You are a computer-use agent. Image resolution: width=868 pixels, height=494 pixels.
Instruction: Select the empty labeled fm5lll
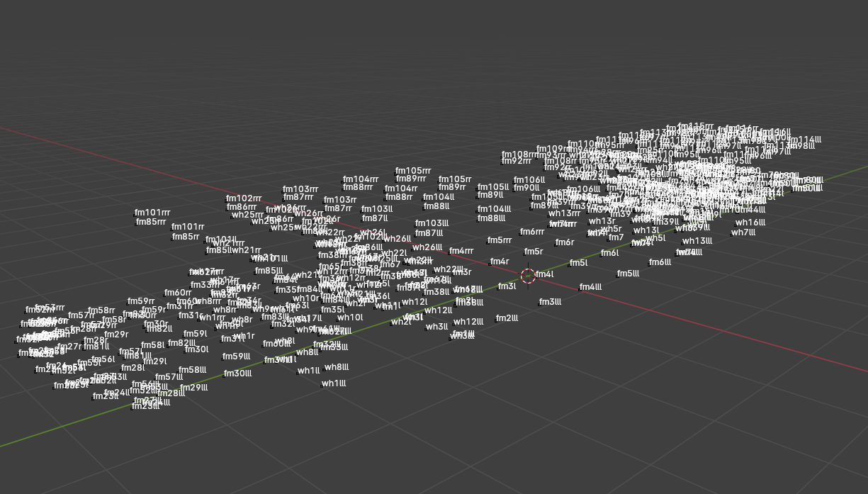click(x=629, y=274)
